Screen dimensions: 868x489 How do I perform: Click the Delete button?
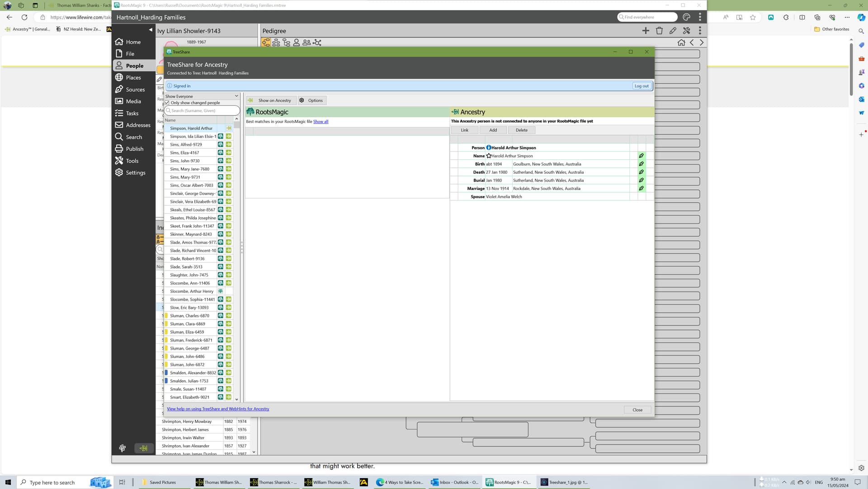coord(521,130)
